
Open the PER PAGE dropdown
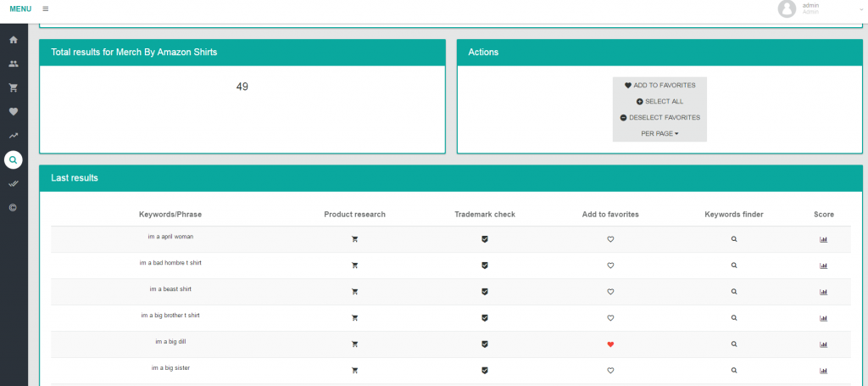point(659,133)
